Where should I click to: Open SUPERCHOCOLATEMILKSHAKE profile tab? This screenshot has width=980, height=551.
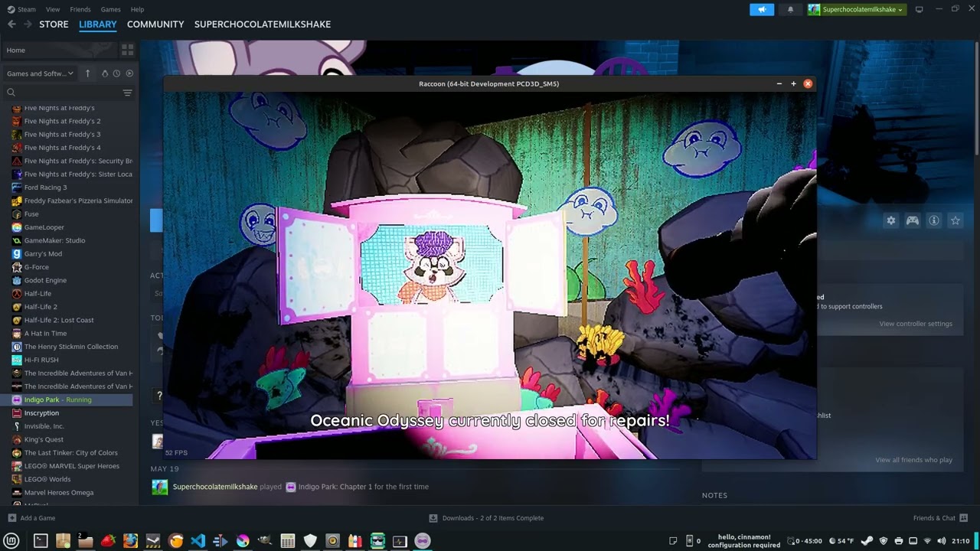[x=263, y=24]
